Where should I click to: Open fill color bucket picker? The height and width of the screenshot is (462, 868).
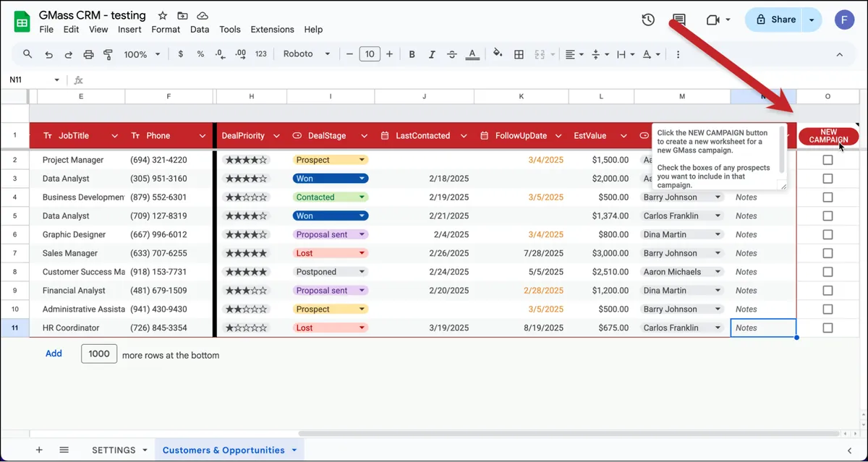click(x=498, y=54)
